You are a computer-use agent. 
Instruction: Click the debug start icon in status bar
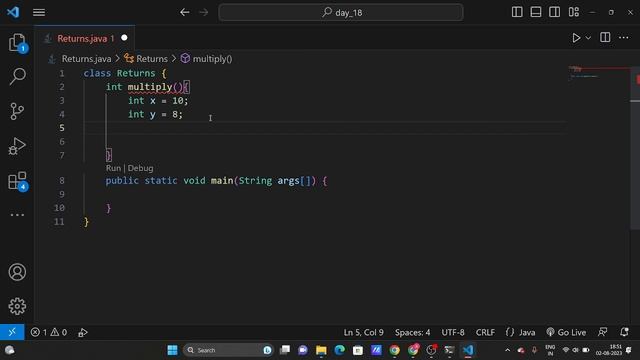point(83,333)
